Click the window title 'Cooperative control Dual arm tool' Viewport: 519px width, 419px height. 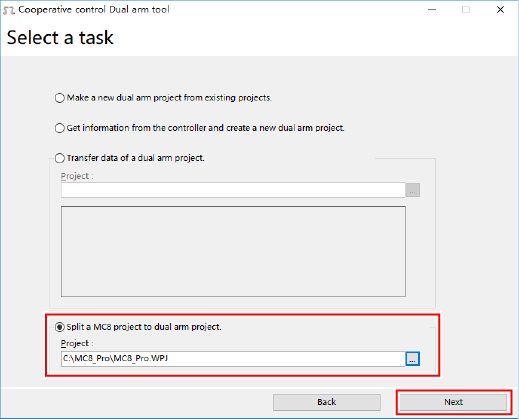click(94, 10)
